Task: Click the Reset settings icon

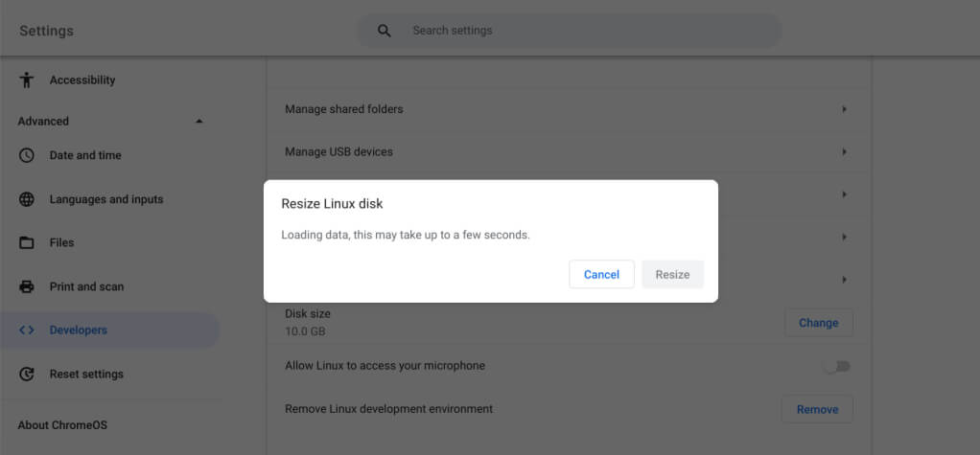Action: click(27, 375)
